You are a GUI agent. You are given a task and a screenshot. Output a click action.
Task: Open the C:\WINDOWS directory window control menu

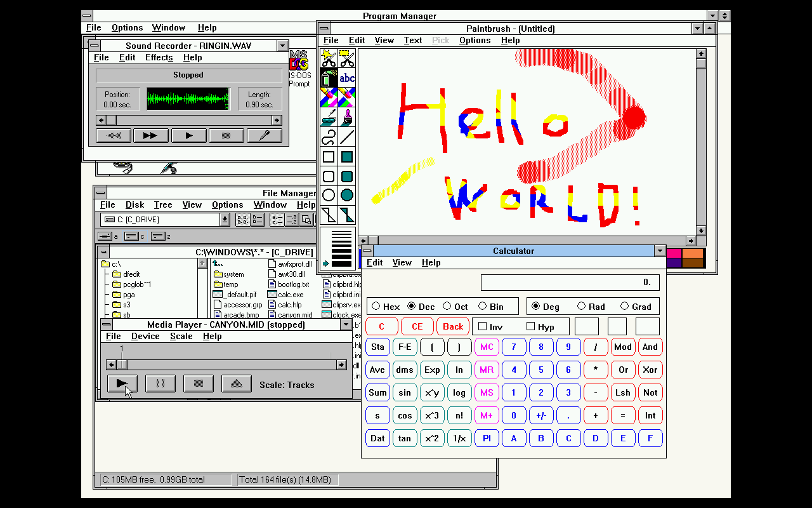104,252
